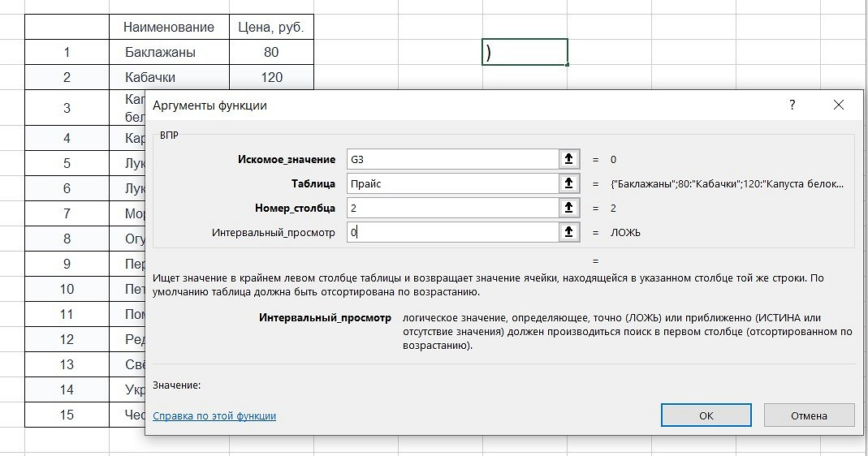The width and height of the screenshot is (868, 456).
Task: Focus the Номер_столбца input field
Action: coord(453,208)
